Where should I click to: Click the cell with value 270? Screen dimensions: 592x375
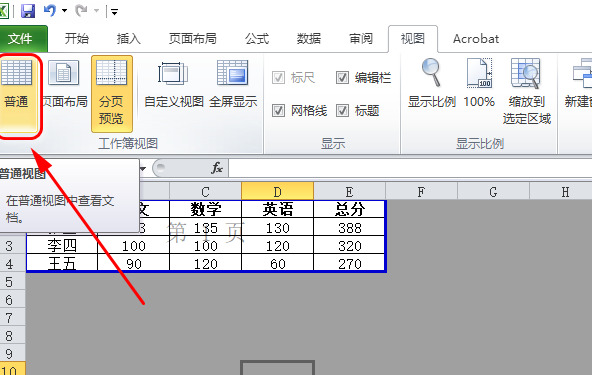[349, 263]
